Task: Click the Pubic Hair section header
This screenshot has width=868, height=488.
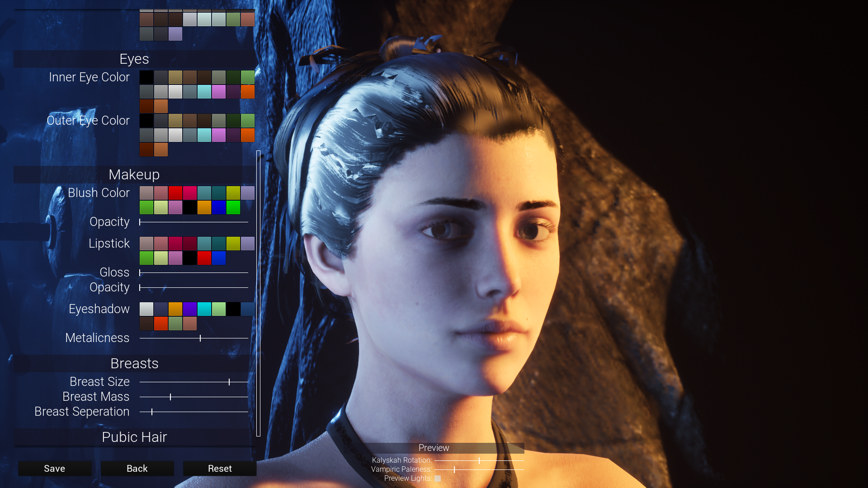Action: pos(134,437)
